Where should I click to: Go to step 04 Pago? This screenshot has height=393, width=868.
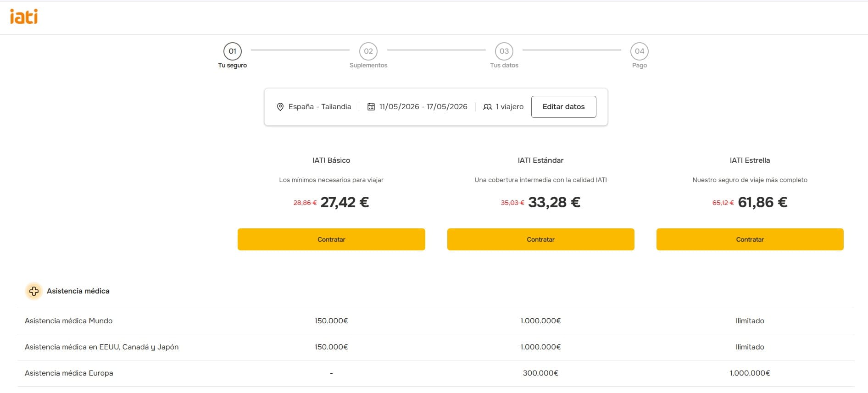640,55
